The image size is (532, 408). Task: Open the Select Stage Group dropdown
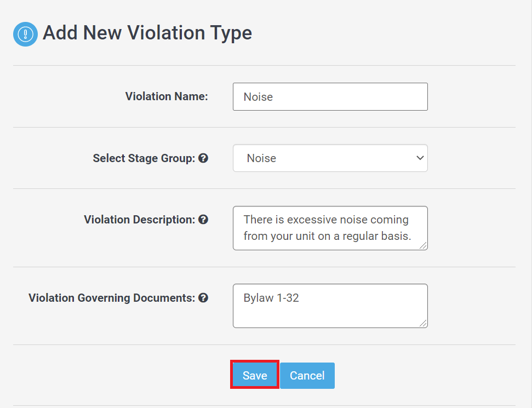(330, 158)
